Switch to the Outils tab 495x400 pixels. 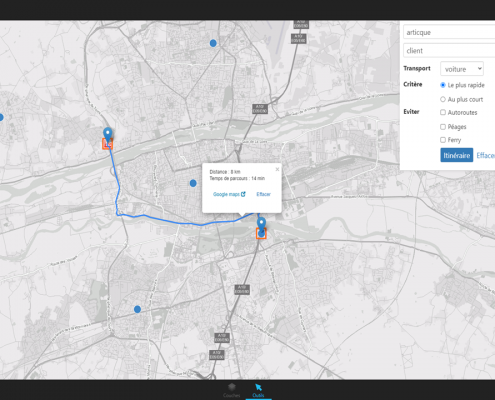(258, 390)
